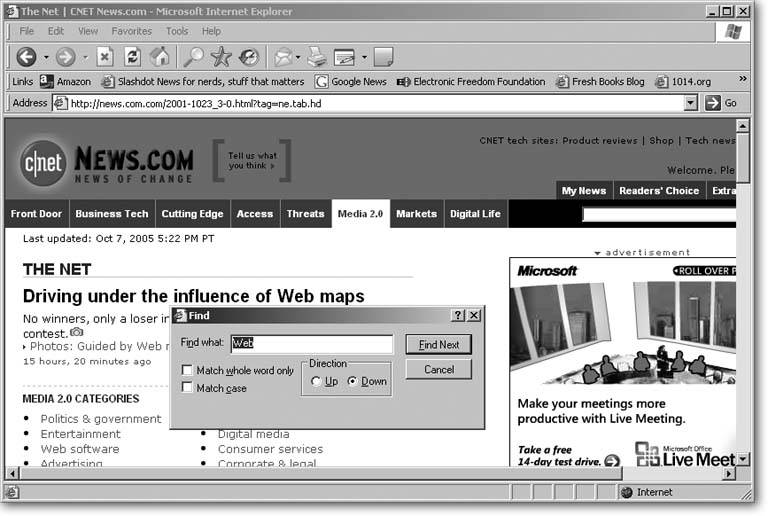Open Driving under the influence headline
Image resolution: width=768 pixels, height=516 pixels.
(193, 297)
